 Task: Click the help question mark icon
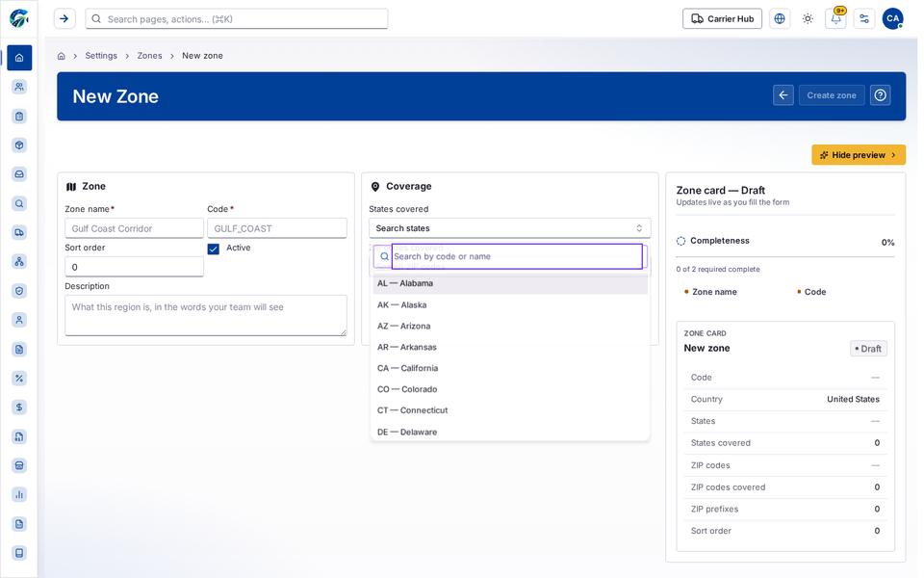pos(881,95)
